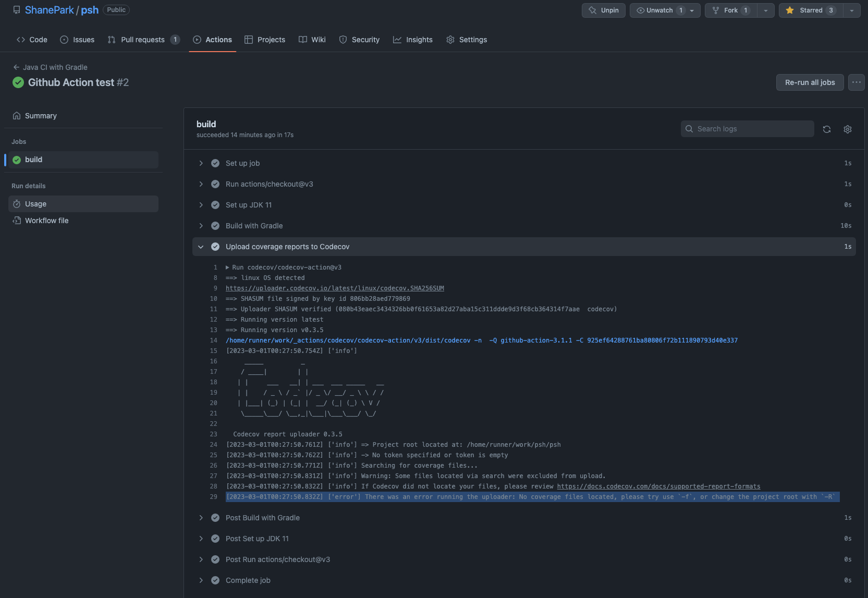Expand the Run codecov/codecov-action@v3 log group

point(284,267)
